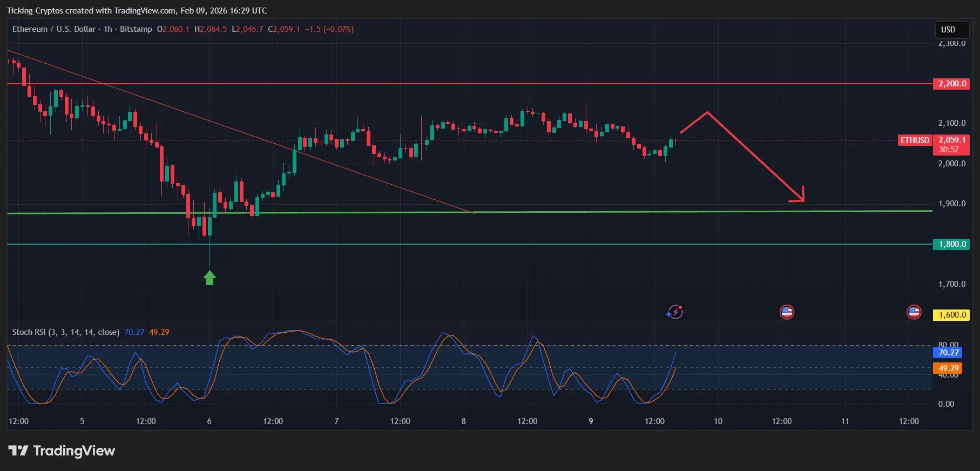Select the red 2,200.0 price label
Image resolution: width=980 pixels, height=471 pixels.
[x=951, y=84]
